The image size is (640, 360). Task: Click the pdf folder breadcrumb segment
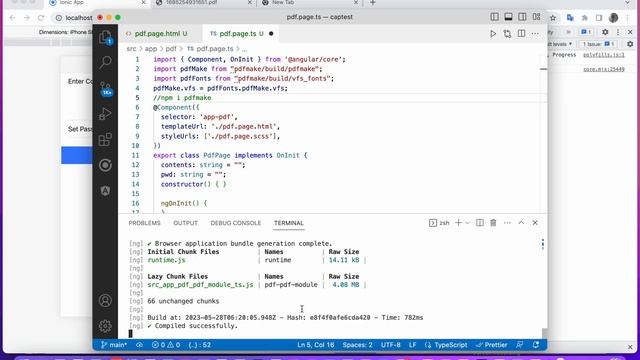click(x=171, y=49)
